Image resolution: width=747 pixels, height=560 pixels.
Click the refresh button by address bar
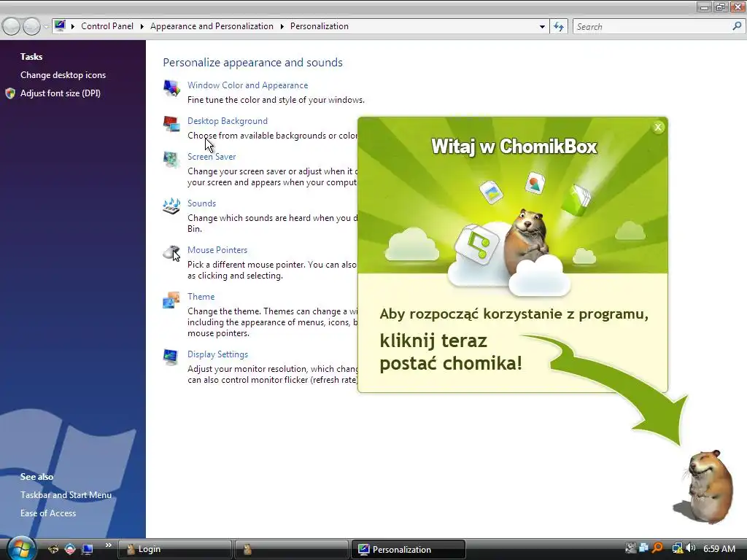[x=558, y=27]
